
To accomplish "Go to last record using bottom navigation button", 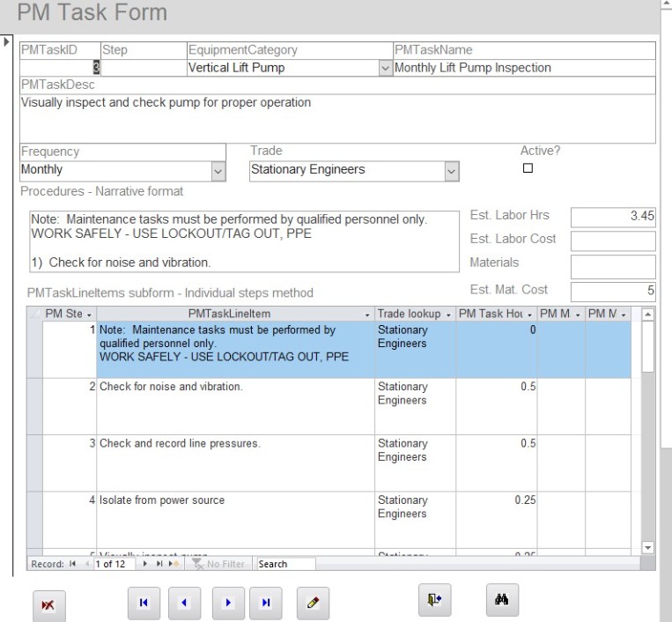I will point(266,603).
